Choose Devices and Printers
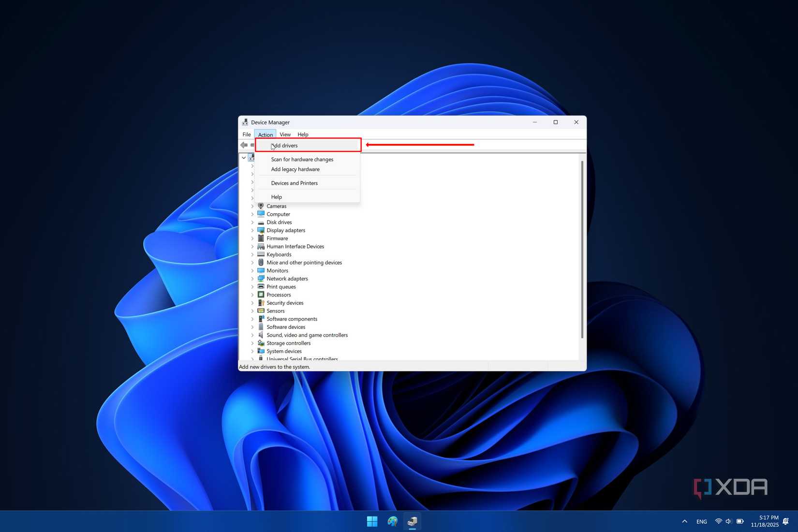 tap(308, 183)
